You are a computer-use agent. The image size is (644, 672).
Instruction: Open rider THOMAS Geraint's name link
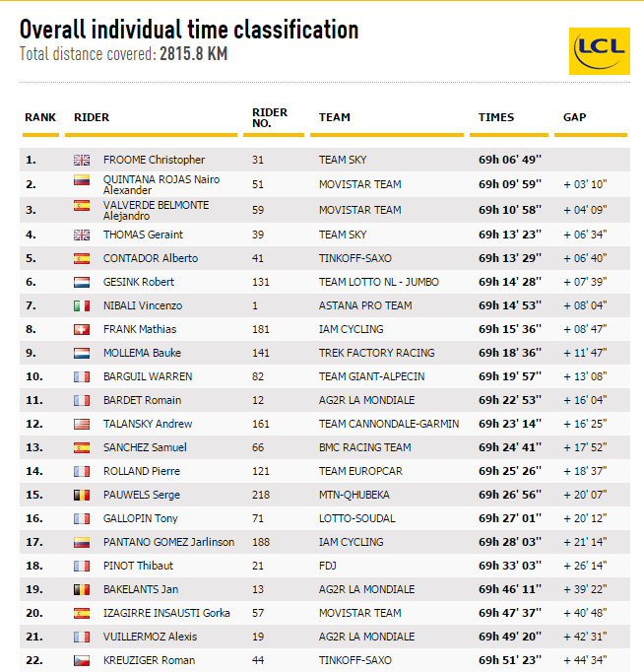143,235
